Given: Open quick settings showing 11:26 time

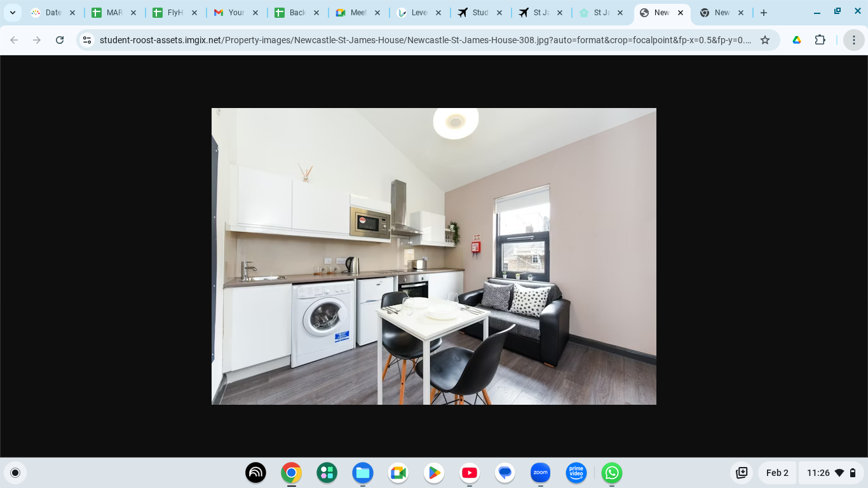Looking at the screenshot, I should (x=831, y=473).
